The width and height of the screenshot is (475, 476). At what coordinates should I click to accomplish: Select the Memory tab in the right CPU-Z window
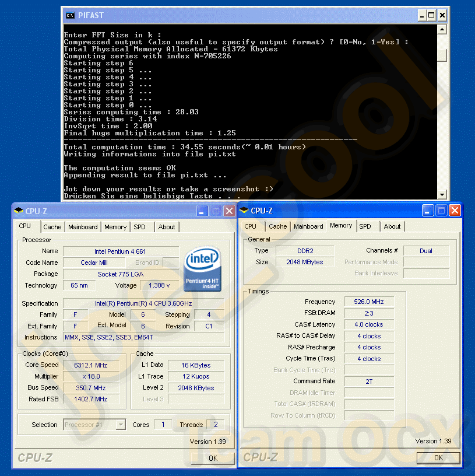pyautogui.click(x=341, y=226)
